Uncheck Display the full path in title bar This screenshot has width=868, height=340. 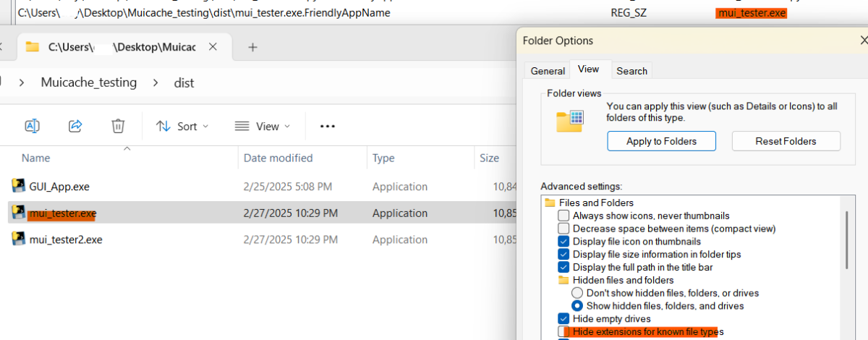click(563, 268)
